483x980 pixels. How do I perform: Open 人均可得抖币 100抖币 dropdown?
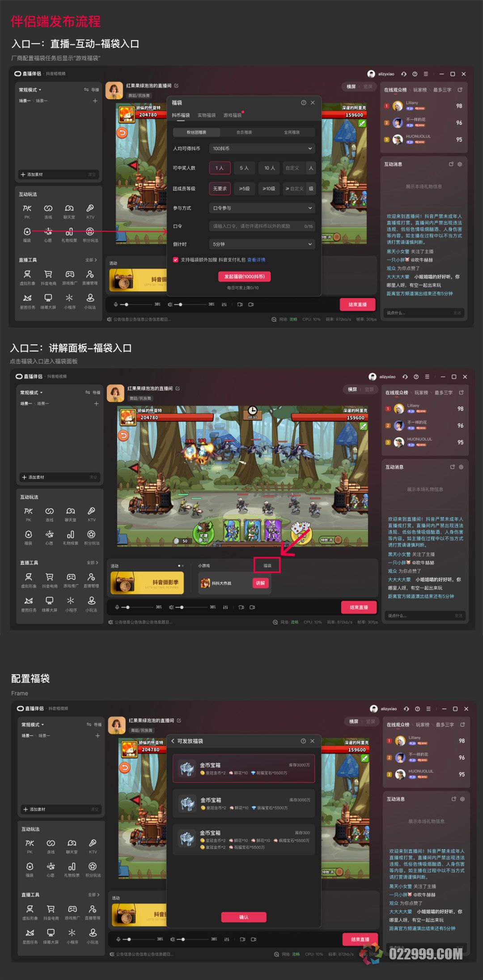click(x=262, y=148)
